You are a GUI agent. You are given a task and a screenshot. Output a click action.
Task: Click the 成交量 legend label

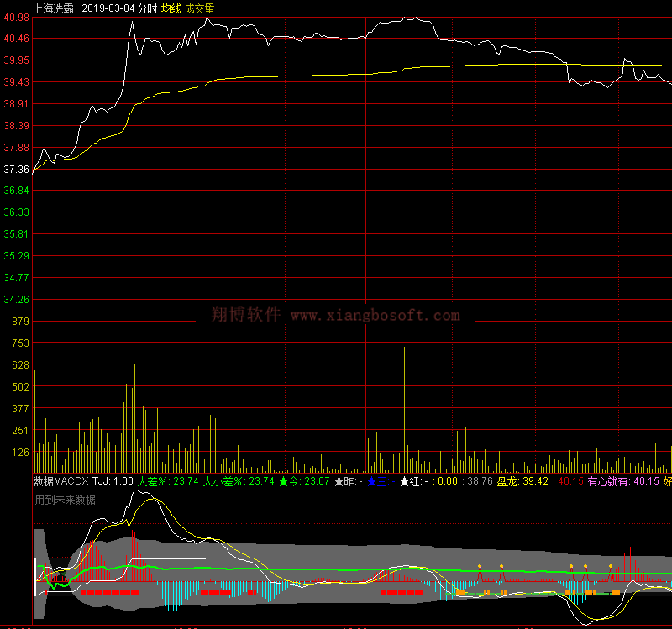[x=199, y=8]
